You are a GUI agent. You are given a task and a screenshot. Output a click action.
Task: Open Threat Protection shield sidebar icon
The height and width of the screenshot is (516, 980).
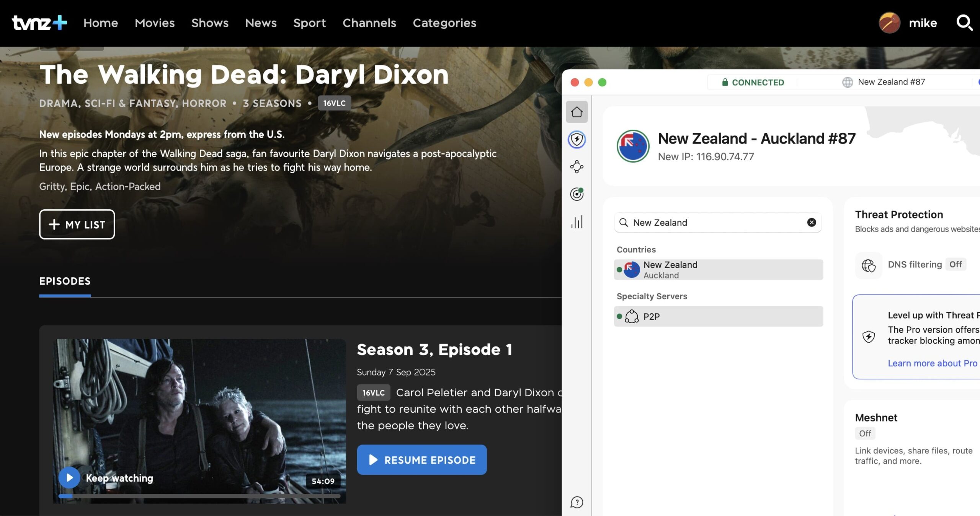577,140
